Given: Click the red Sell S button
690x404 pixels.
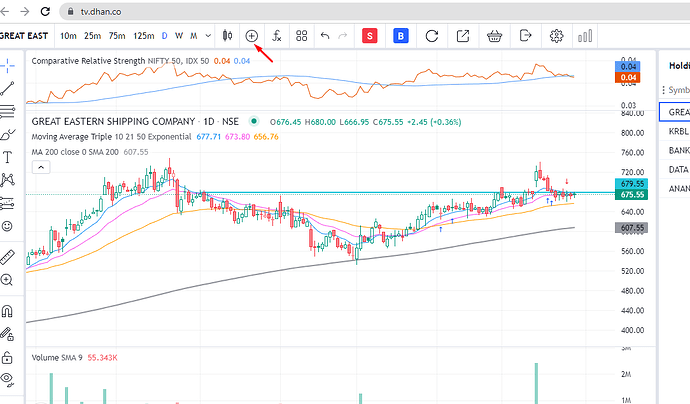Looking at the screenshot, I should [370, 36].
